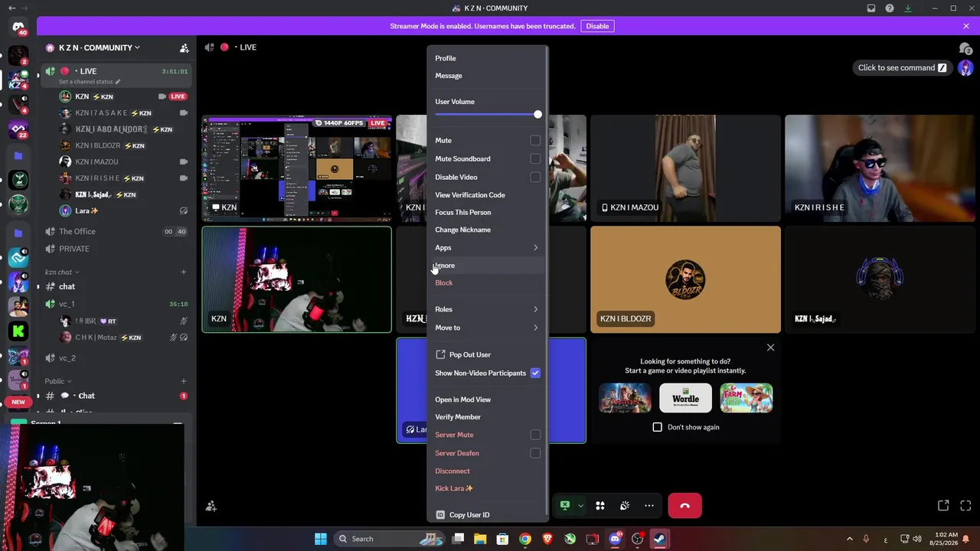Check the Mute checkbox in the menu

(535, 141)
